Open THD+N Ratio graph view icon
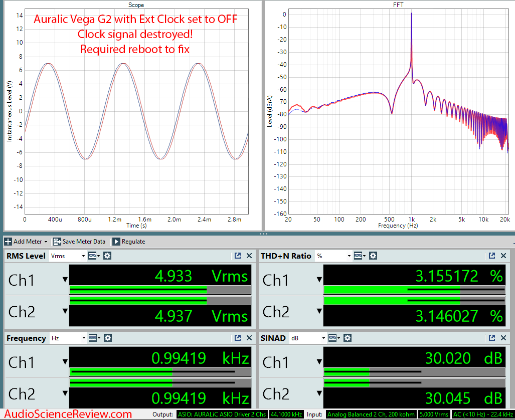Viewport: 515px width, 420px height. (360, 256)
